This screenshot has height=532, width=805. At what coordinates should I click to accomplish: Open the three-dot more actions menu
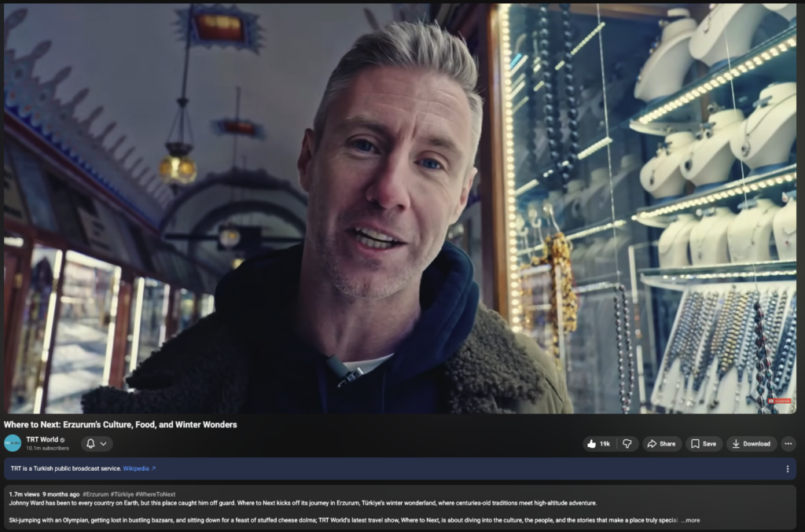click(788, 444)
